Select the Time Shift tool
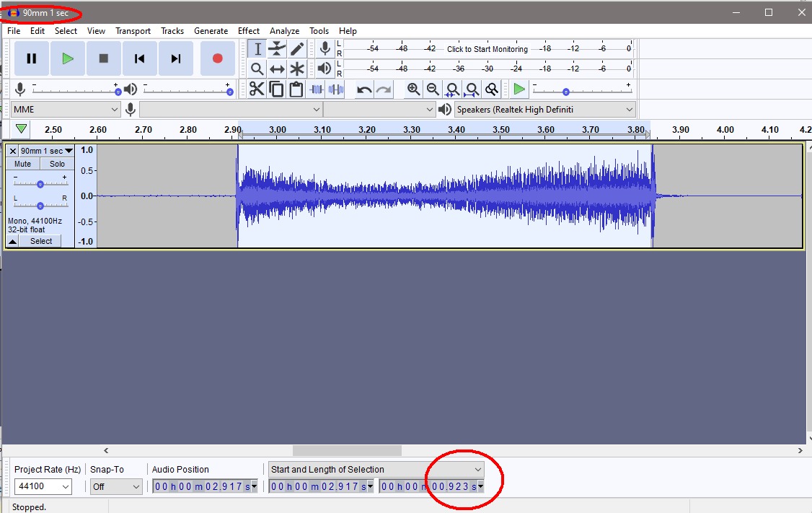Viewport: 812px width, 513px height. tap(277, 69)
